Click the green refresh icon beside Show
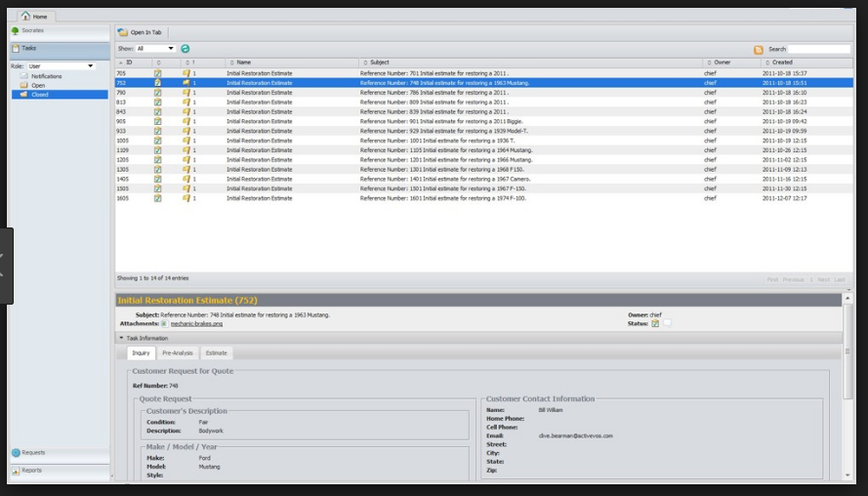The image size is (868, 496). click(x=185, y=49)
